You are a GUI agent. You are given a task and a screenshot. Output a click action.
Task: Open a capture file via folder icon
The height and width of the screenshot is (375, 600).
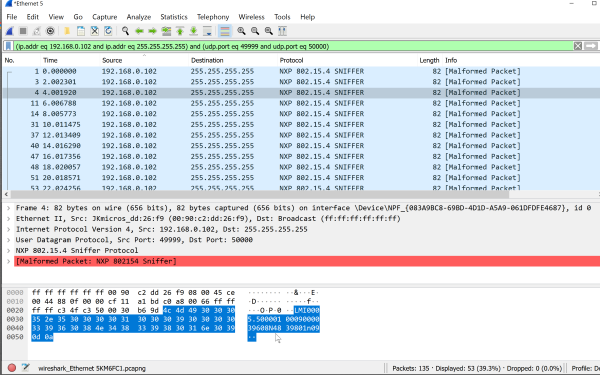(67, 31)
